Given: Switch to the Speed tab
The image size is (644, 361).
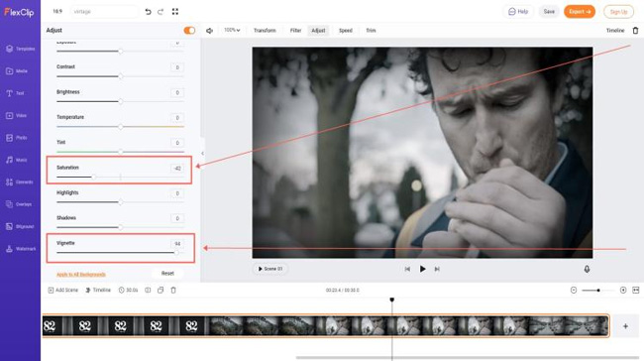Looking at the screenshot, I should point(346,31).
